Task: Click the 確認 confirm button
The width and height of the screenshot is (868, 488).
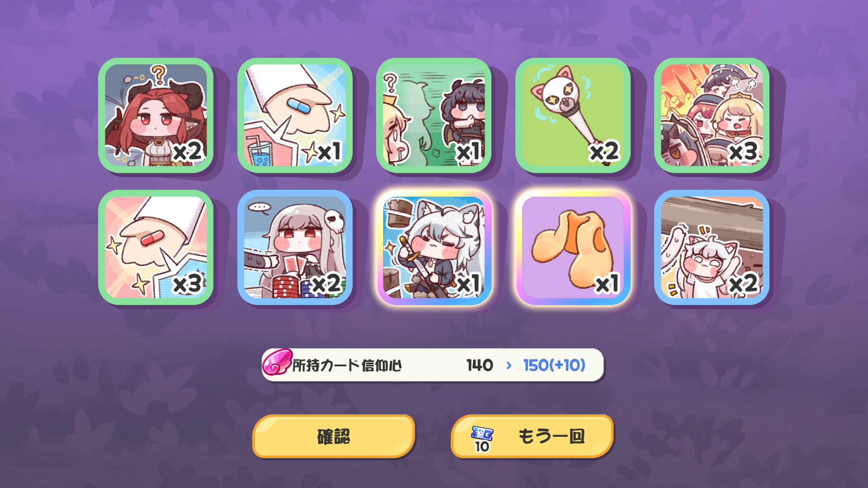Action: click(334, 436)
